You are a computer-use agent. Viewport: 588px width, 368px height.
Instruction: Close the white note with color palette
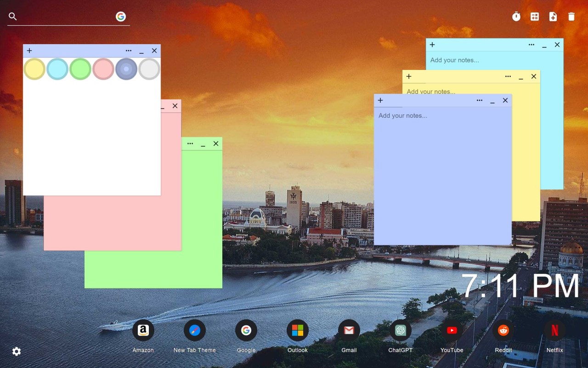(x=154, y=51)
